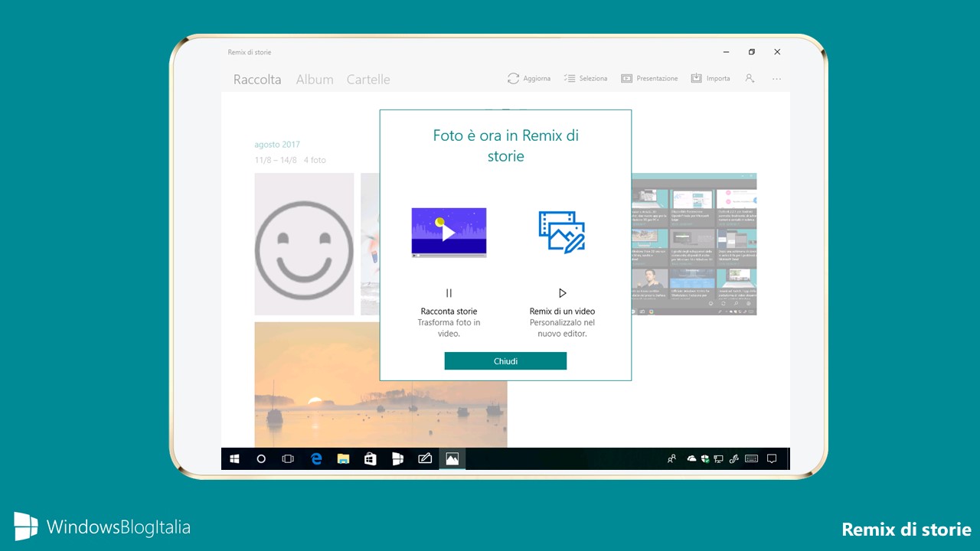Click the Windows Defender shield tray icon
Screen dimensions: 980x551
704,459
